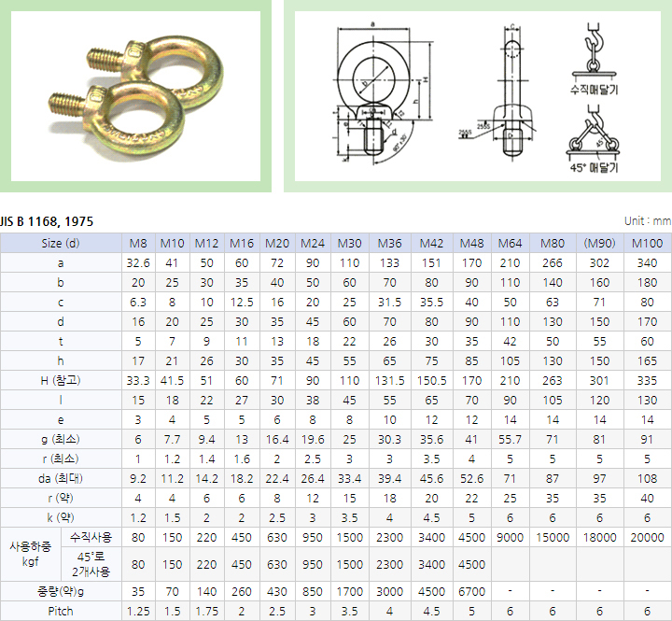Select the M10 column header
This screenshot has width=672, height=621.
point(173,243)
